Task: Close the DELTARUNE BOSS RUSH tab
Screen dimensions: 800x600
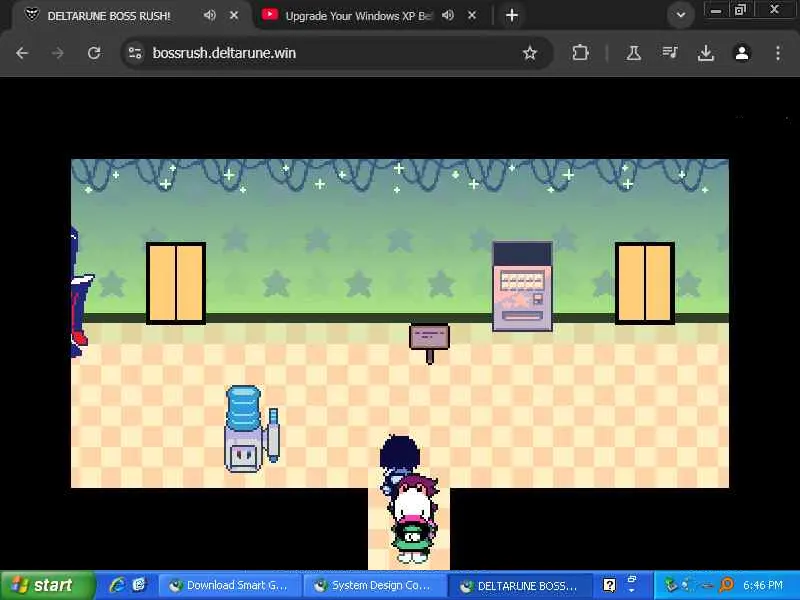Action: click(234, 15)
